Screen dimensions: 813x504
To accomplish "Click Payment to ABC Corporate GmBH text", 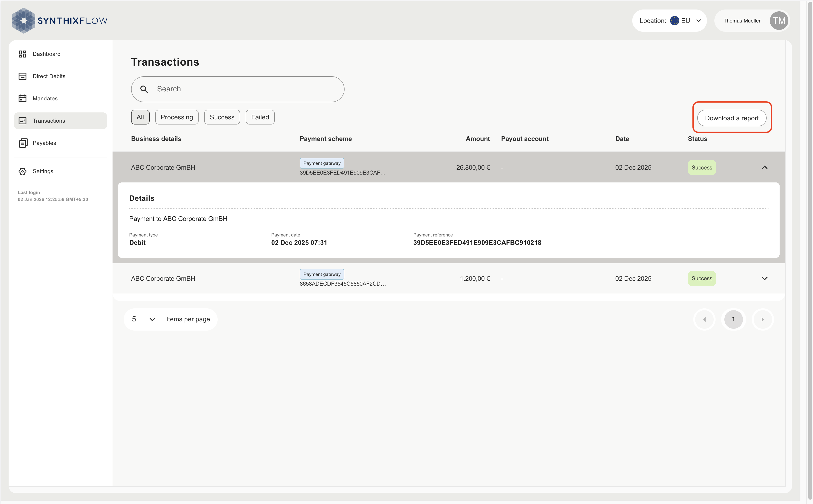I will pyautogui.click(x=178, y=219).
